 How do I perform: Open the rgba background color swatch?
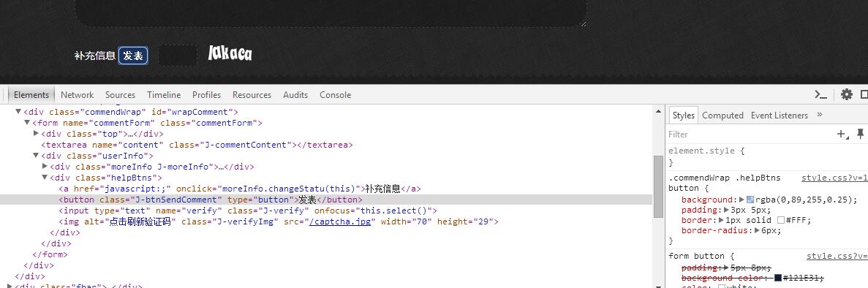pos(750,200)
